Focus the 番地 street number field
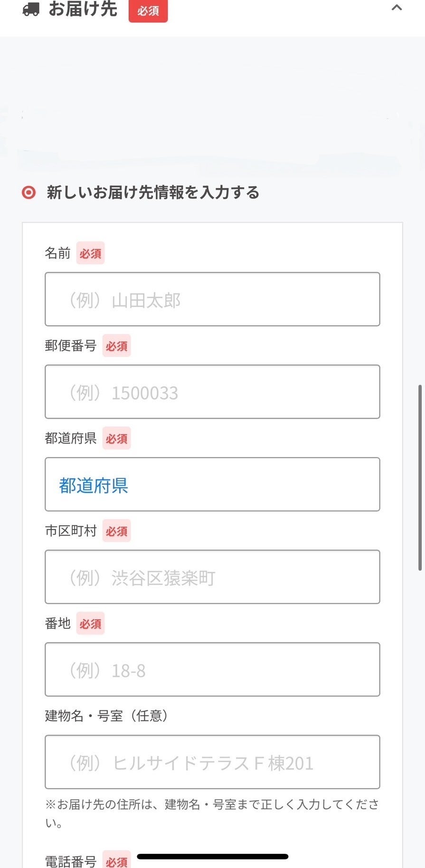 pyautogui.click(x=212, y=669)
